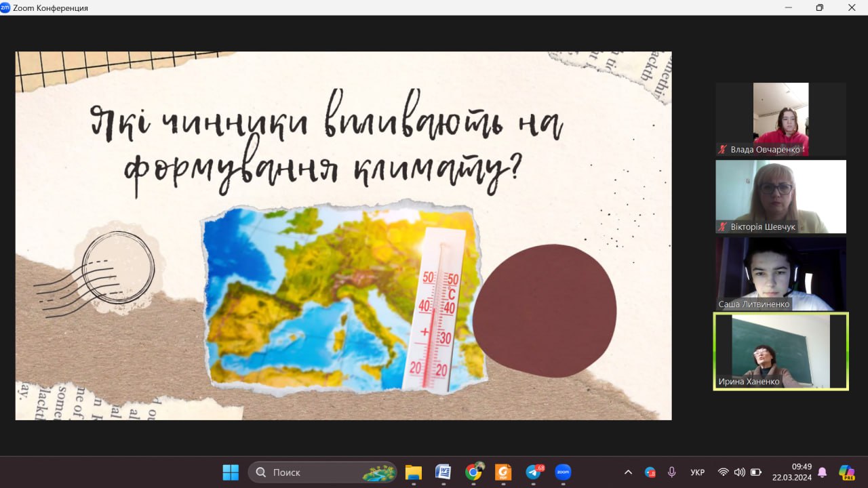Viewport: 868px width, 488px height.
Task: Open File Explorer from the taskbar
Action: [x=413, y=472]
